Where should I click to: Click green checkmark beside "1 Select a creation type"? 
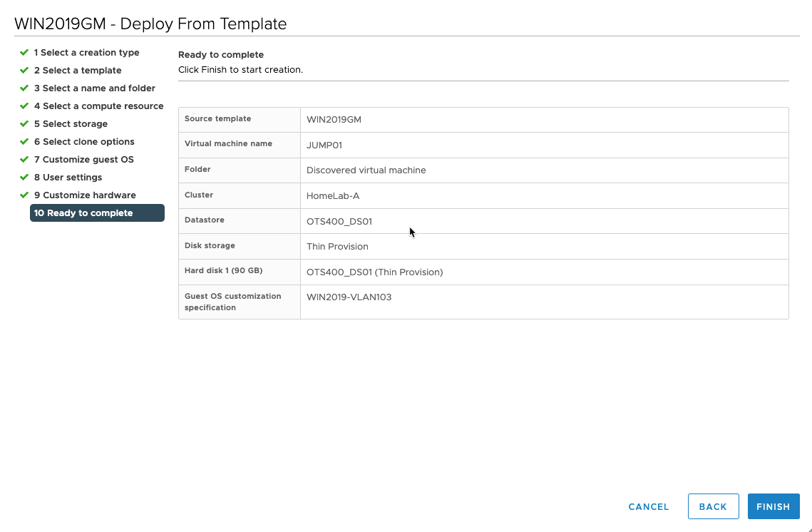pos(24,52)
